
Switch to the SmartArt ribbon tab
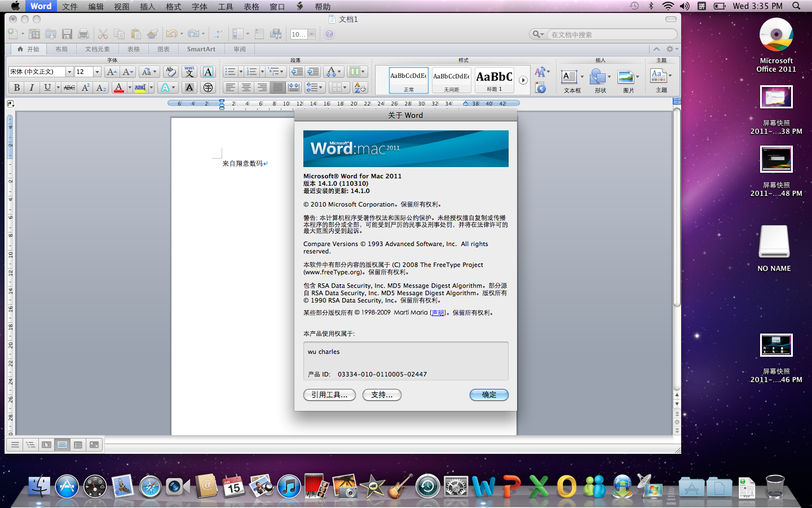[201, 49]
